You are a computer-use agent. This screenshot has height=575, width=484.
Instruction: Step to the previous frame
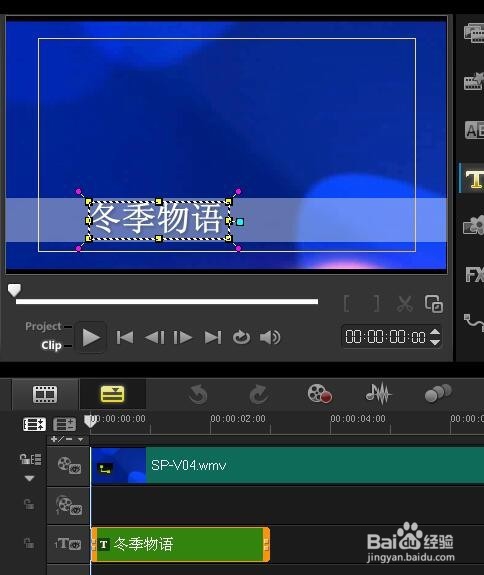click(154, 337)
